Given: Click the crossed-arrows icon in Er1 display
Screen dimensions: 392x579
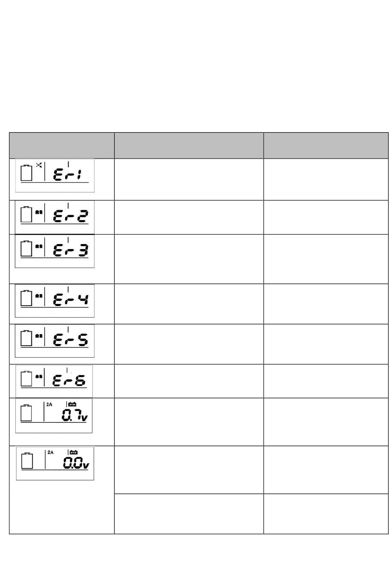Looking at the screenshot, I should [x=38, y=165].
